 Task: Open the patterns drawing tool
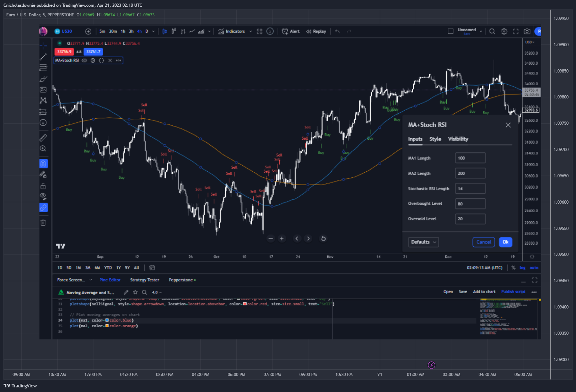tap(43, 101)
